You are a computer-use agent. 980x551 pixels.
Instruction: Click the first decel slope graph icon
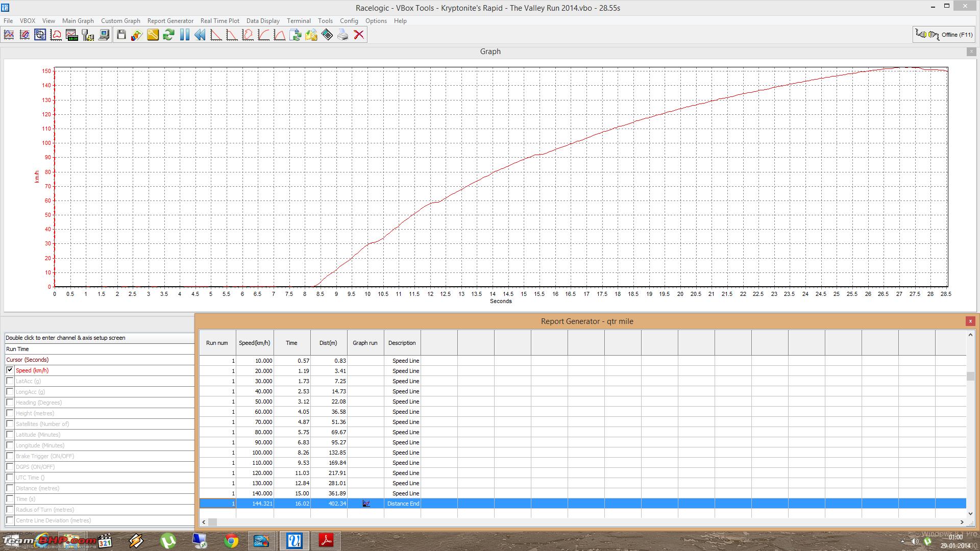pyautogui.click(x=216, y=35)
